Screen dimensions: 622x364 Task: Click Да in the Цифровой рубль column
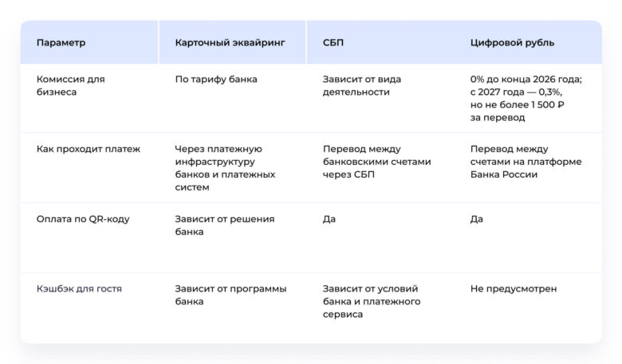tap(476, 219)
